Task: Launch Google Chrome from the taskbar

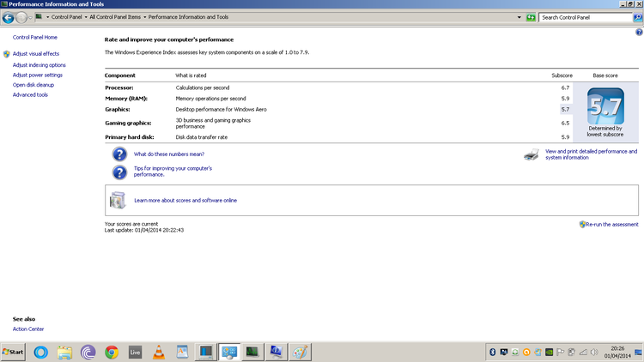Action: pyautogui.click(x=112, y=353)
